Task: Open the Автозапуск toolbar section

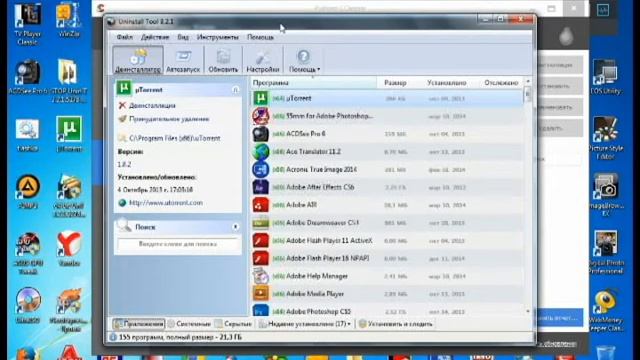Action: [183, 60]
